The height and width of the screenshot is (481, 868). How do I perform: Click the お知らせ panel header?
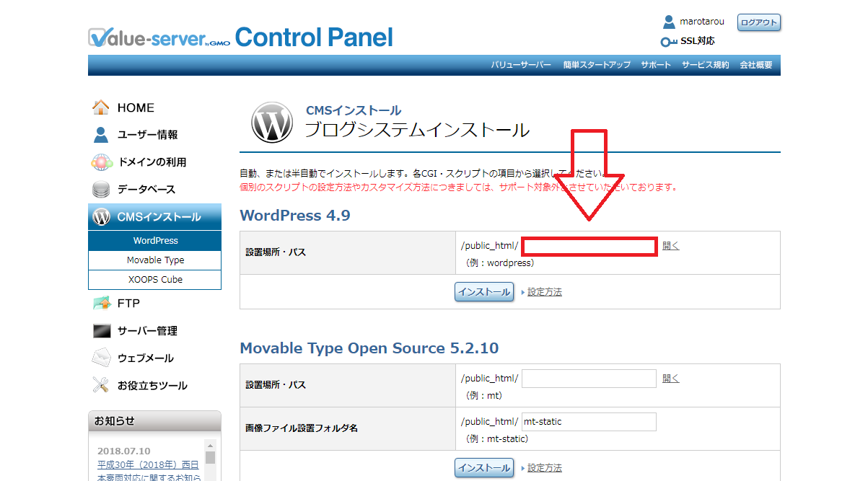[x=154, y=421]
